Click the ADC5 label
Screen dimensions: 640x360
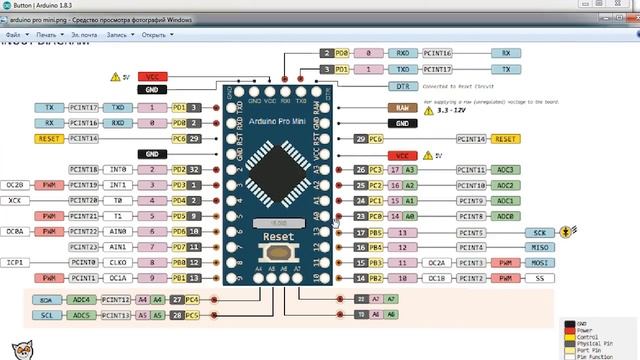81,316
